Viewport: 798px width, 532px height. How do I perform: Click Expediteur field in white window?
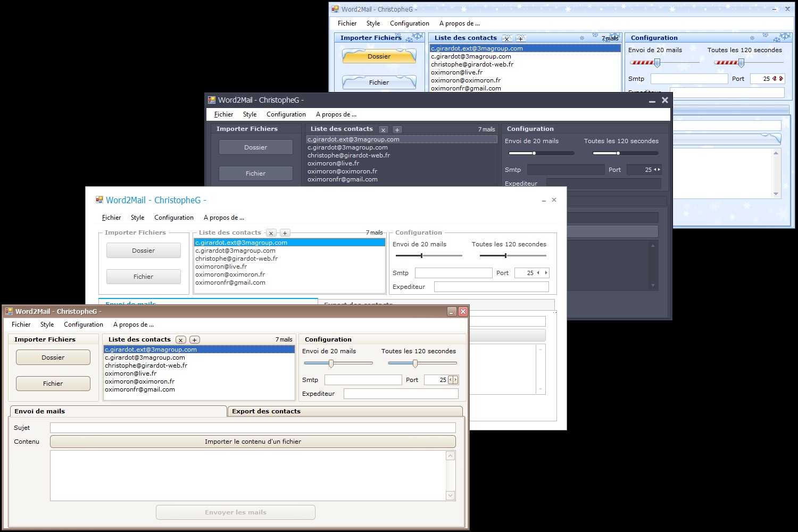pos(492,287)
